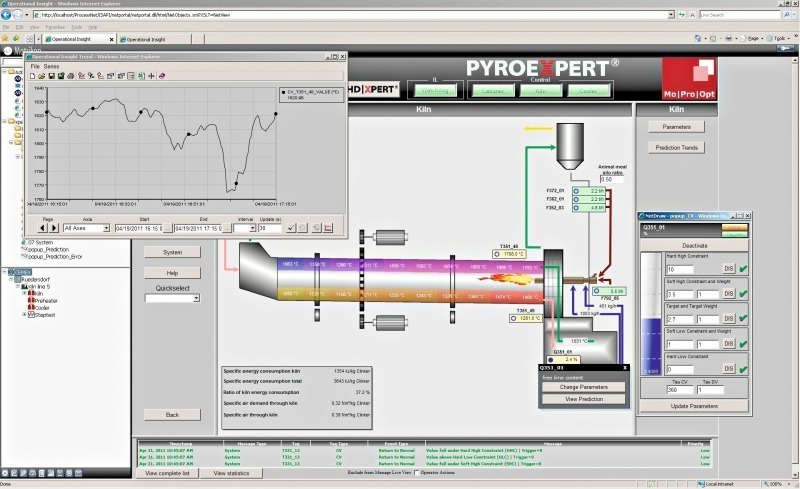Go to previous trend page arrow
Screen dimensions: 800x489
pyautogui.click(x=43, y=228)
